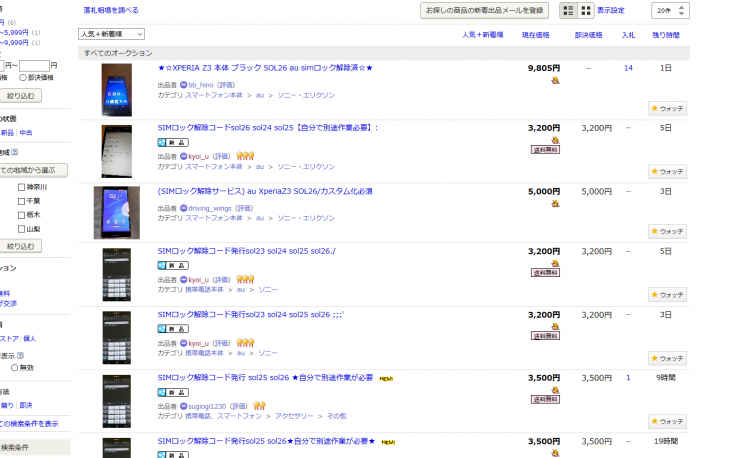The height and width of the screenshot is (458, 740).
Task: Watch the listing ending in sol26 ;;;'
Action: [x=667, y=358]
